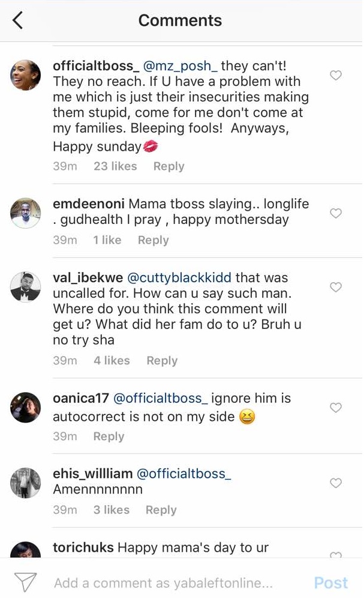Open val_ibekwe's profile avatar
This screenshot has width=364, height=598.
tap(26, 288)
